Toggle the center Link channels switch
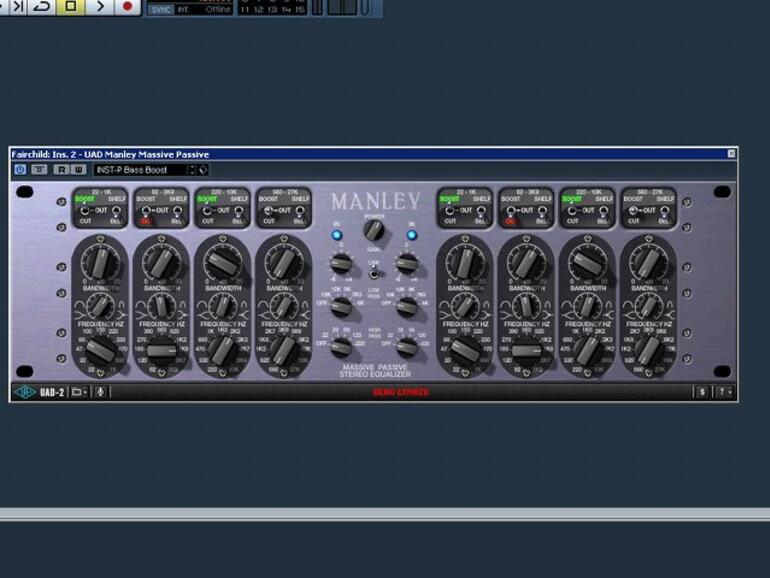Image resolution: width=770 pixels, height=578 pixels. coord(374,273)
